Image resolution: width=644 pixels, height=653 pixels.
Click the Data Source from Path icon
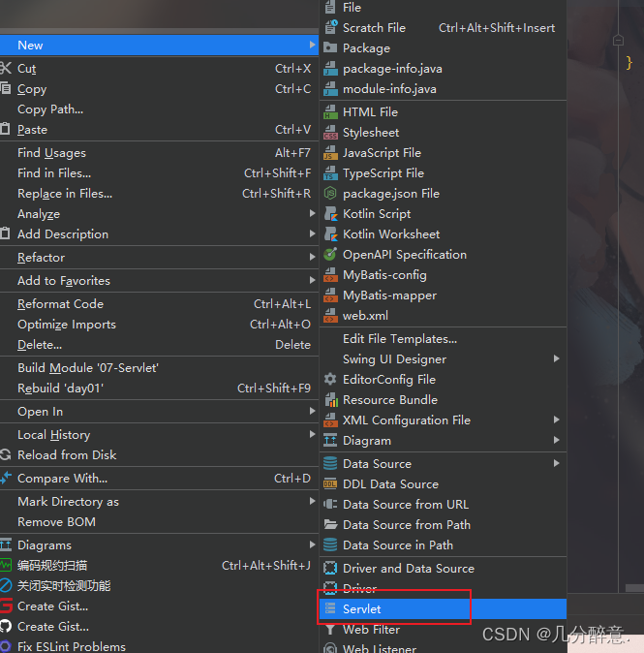tap(330, 525)
